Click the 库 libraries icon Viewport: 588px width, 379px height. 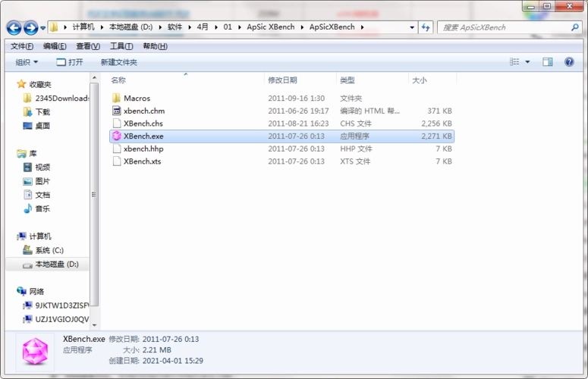tap(21, 154)
